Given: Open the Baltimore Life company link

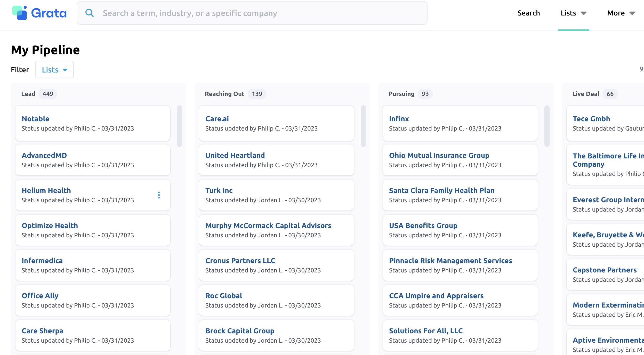Looking at the screenshot, I should 608,160.
